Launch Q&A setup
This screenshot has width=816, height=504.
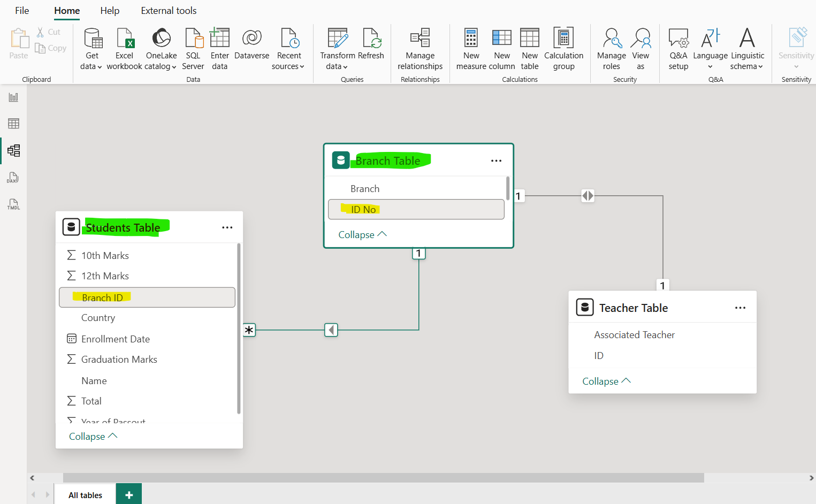click(x=678, y=48)
